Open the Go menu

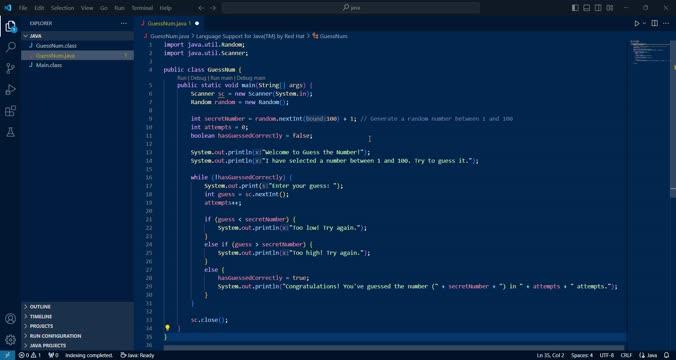click(x=103, y=8)
